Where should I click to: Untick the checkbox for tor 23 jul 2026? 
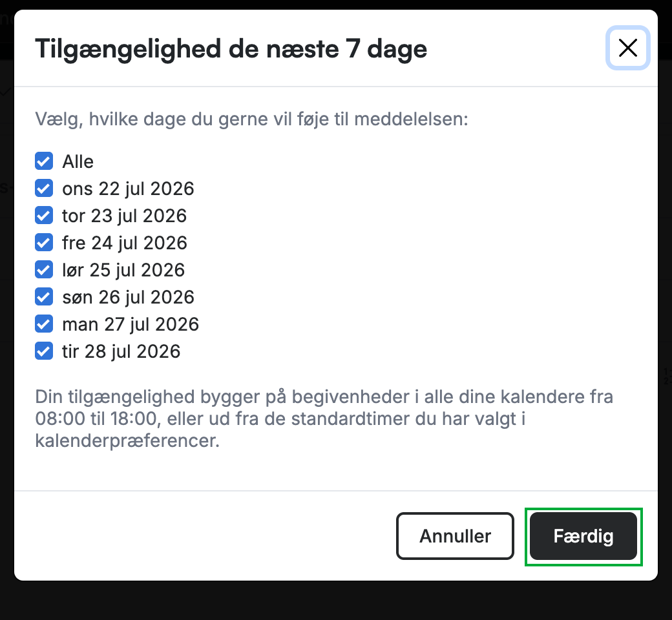(44, 216)
